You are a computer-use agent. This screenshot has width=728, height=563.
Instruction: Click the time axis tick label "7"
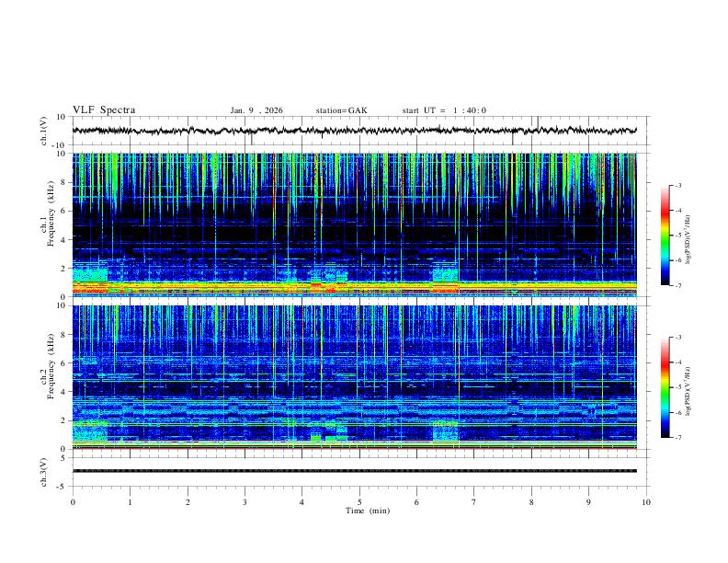click(473, 502)
